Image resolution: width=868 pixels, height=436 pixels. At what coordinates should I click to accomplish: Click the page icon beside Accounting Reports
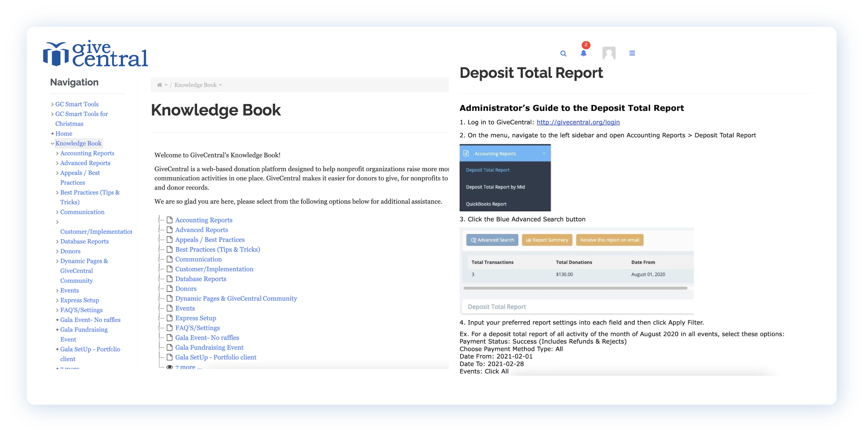tap(169, 220)
